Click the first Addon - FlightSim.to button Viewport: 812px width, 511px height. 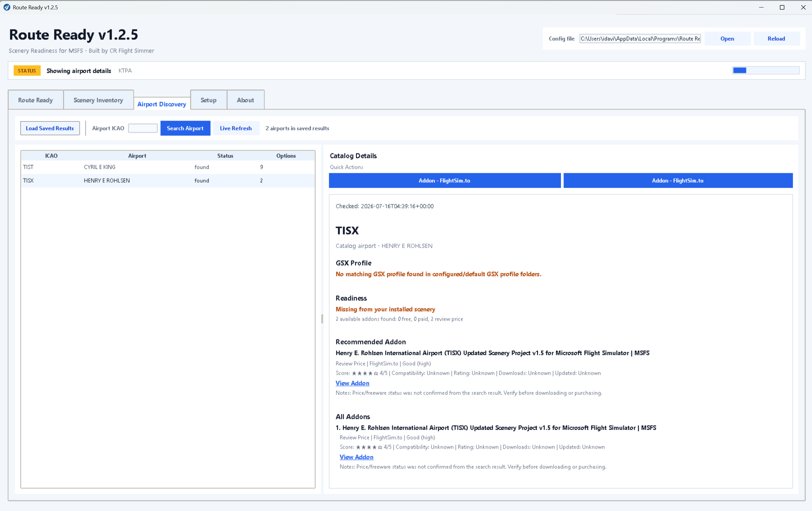(x=444, y=181)
